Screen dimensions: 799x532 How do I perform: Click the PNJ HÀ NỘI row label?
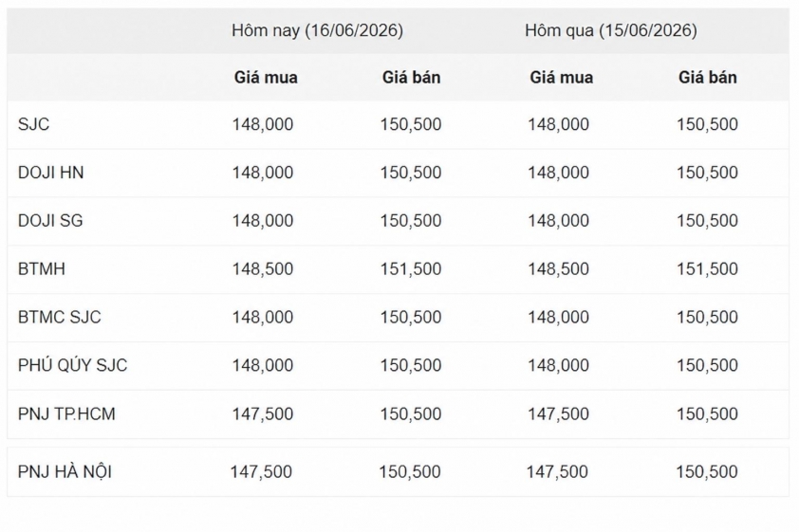pos(65,471)
